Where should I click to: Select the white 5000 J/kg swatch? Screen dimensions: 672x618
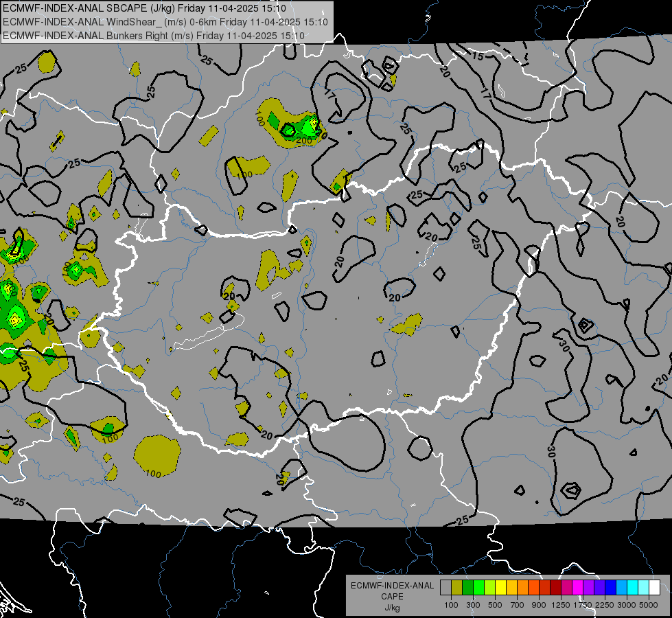click(654, 588)
